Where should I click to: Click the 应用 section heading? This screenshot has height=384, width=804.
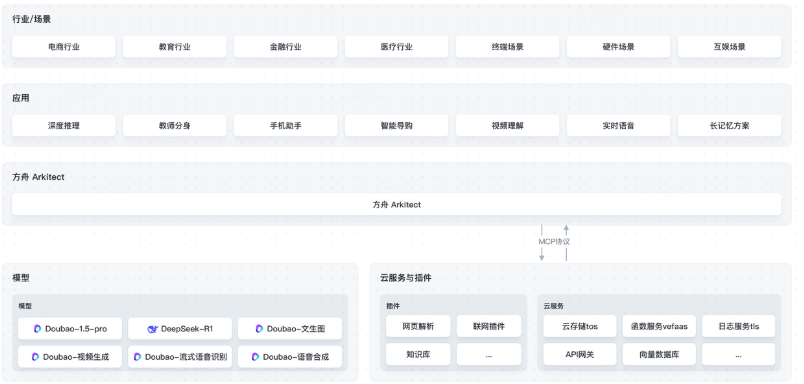pos(21,98)
